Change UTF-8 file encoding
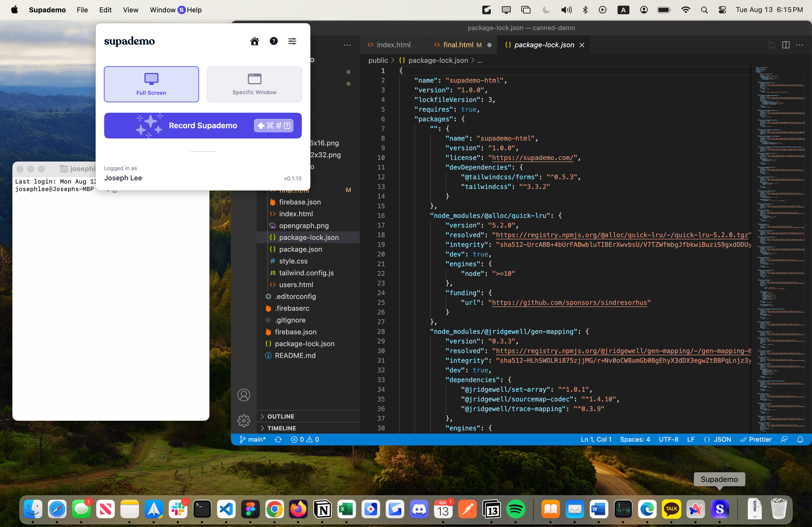This screenshot has width=812, height=527. [669, 439]
